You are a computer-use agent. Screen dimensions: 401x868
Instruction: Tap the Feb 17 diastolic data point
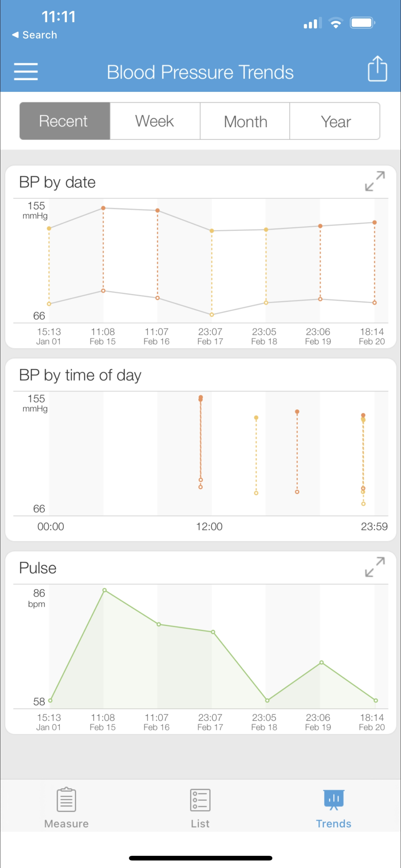point(212,315)
